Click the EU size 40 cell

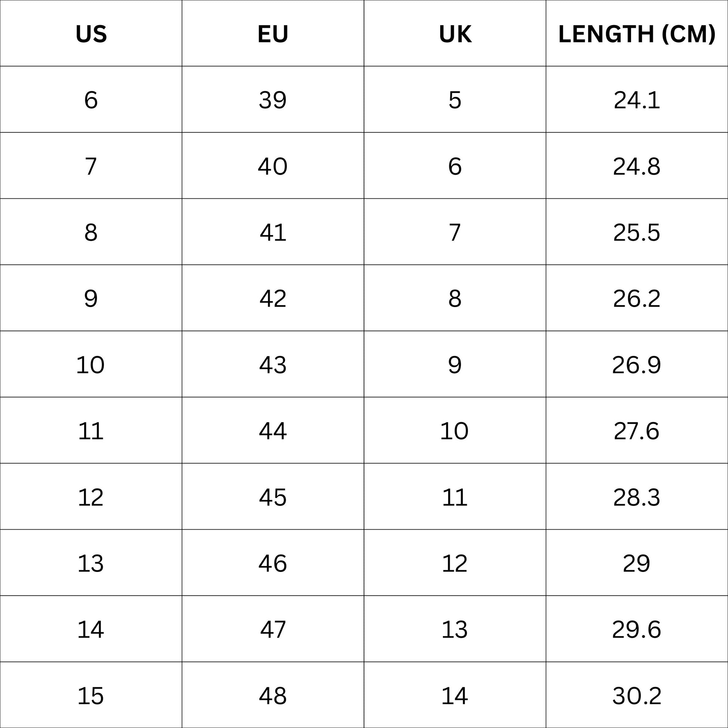click(273, 166)
